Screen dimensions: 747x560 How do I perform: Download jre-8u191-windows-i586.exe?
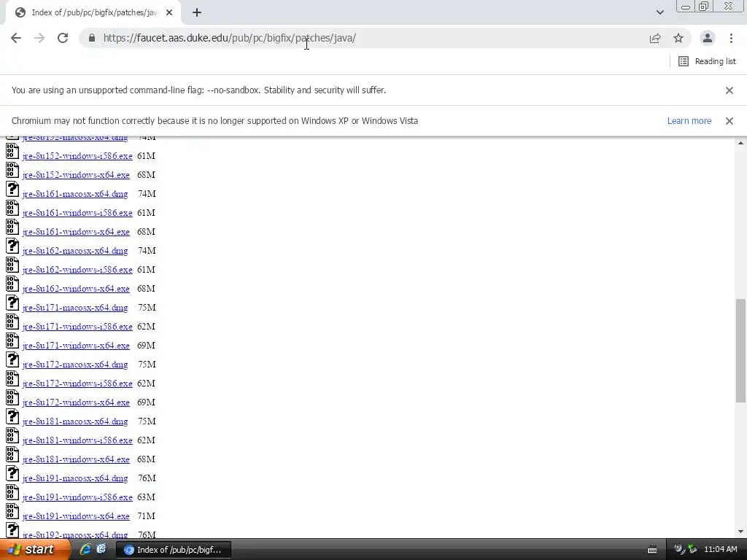[x=77, y=497]
